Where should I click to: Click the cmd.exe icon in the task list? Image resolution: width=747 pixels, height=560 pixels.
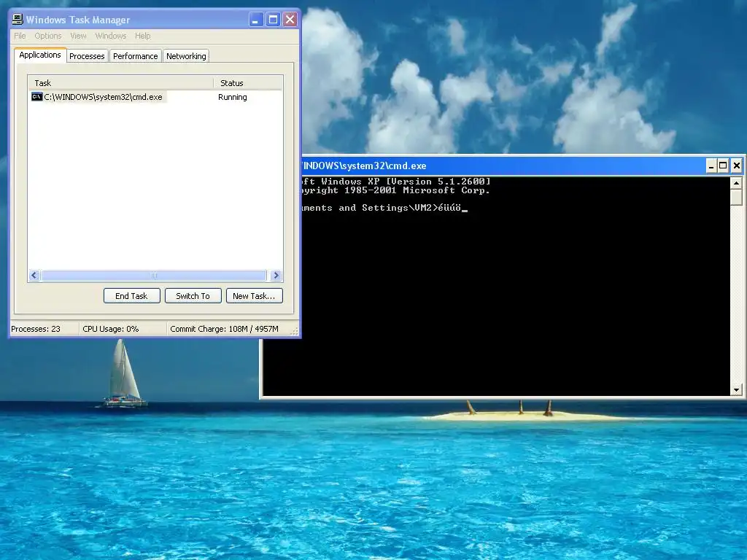(x=36, y=97)
